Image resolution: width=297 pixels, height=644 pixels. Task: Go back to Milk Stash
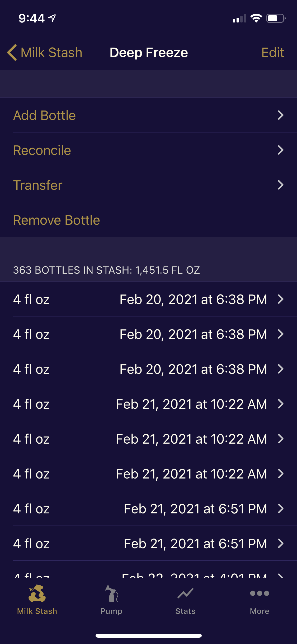point(51,52)
